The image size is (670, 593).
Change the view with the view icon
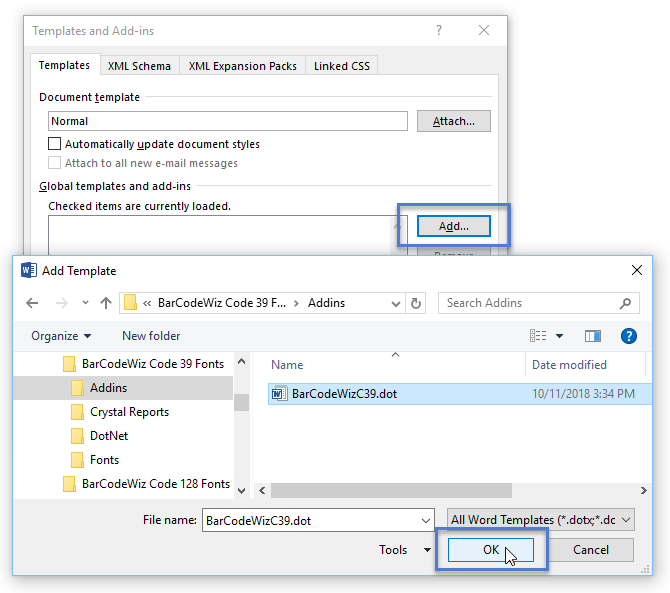pos(538,336)
